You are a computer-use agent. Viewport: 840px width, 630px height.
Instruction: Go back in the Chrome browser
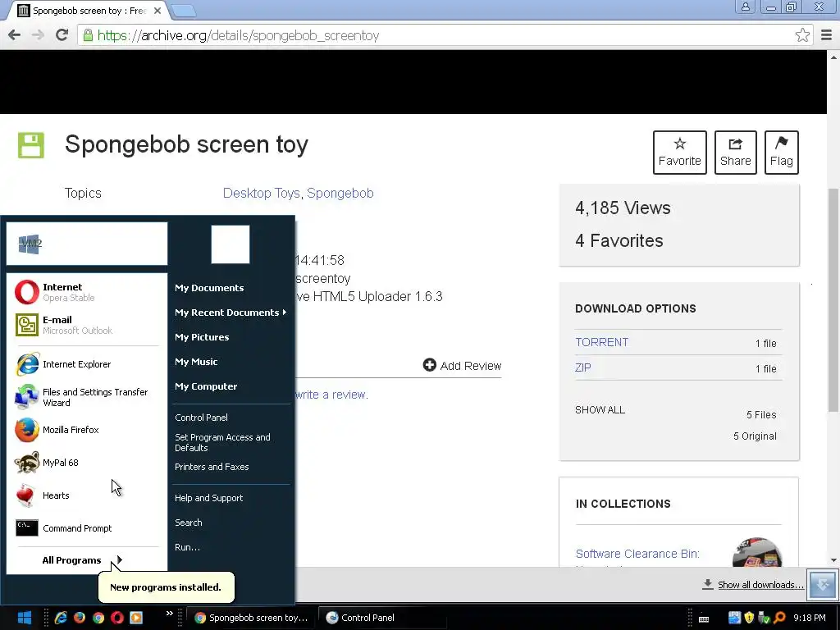[x=15, y=35]
